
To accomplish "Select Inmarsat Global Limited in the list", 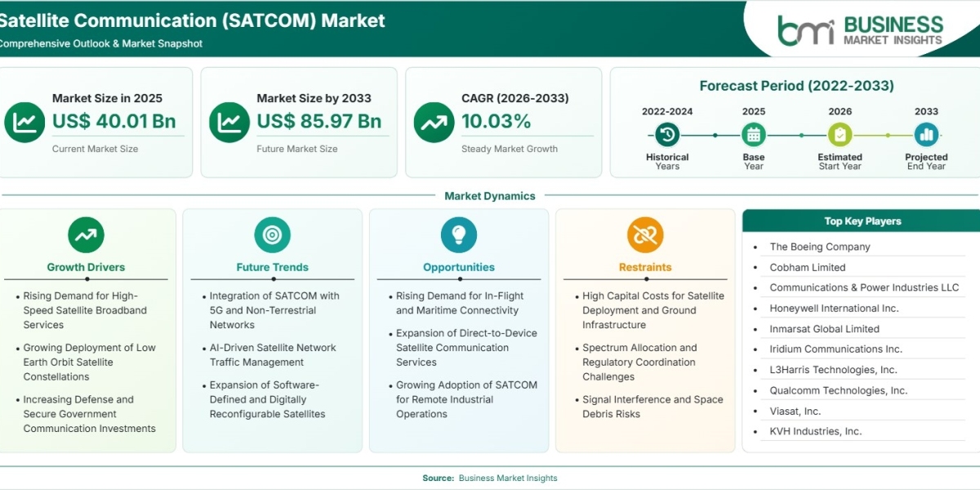I will coord(824,329).
